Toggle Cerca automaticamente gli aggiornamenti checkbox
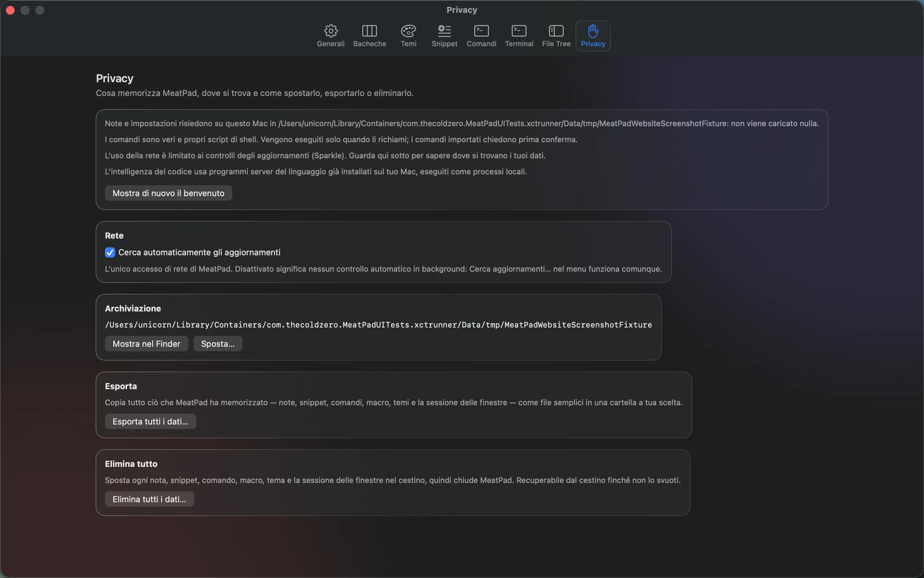Image resolution: width=924 pixels, height=578 pixels. coord(110,252)
